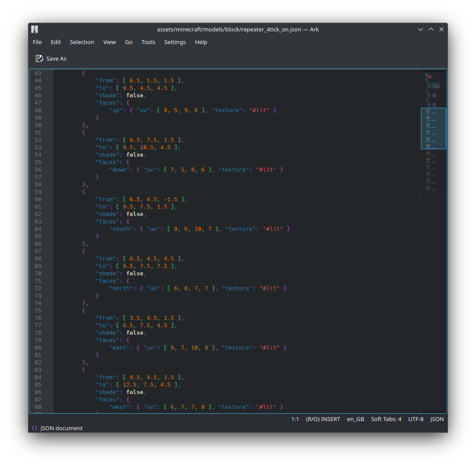
Task: Click the "shade" key on line 78
Action: [x=107, y=333]
